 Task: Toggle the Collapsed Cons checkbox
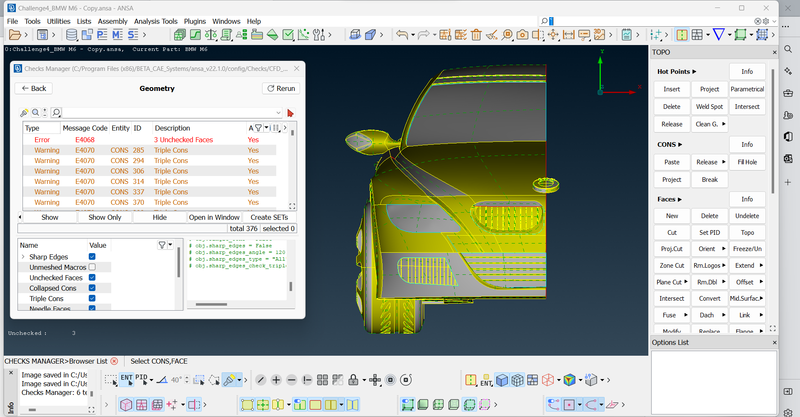(x=92, y=288)
